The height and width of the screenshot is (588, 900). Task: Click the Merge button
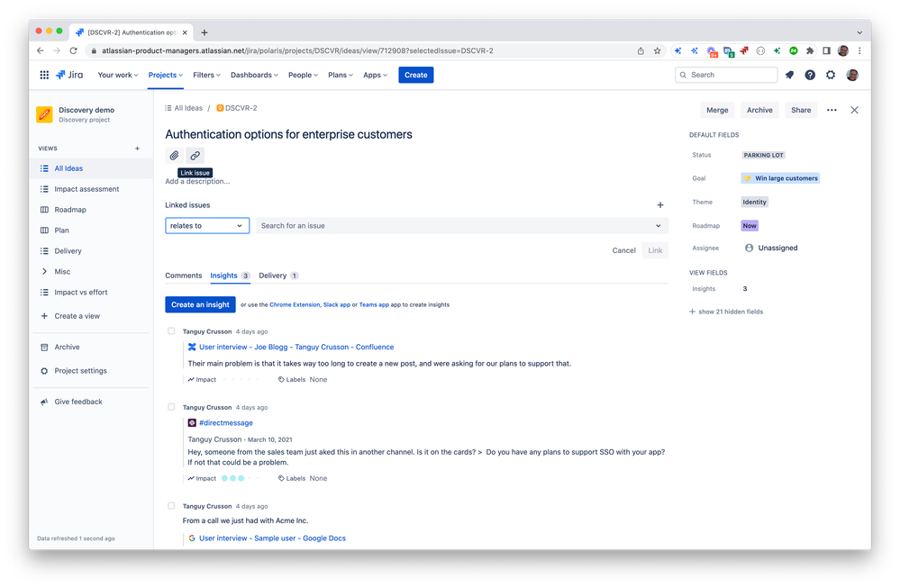click(717, 110)
